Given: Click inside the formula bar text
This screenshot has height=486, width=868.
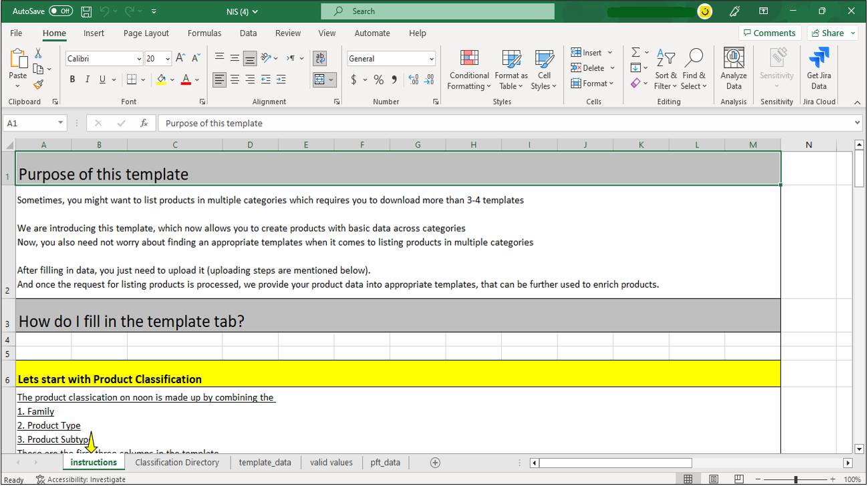Looking at the screenshot, I should click(x=468, y=124).
